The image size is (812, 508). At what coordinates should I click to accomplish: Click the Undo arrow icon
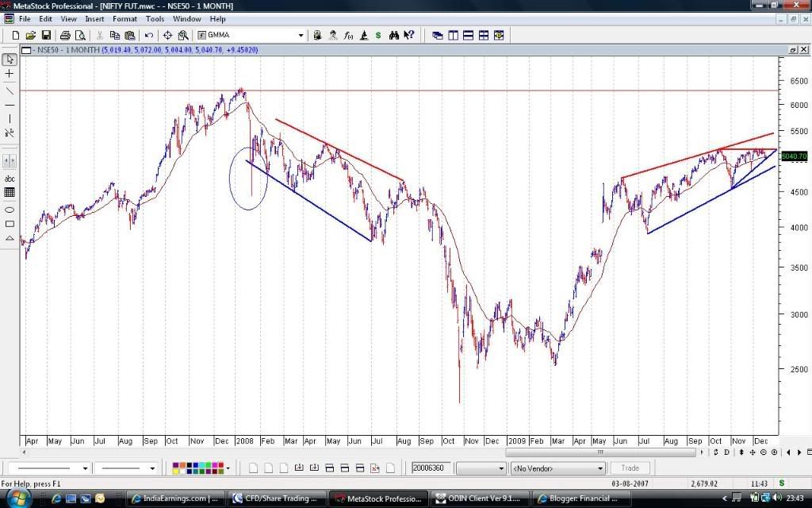(x=148, y=35)
